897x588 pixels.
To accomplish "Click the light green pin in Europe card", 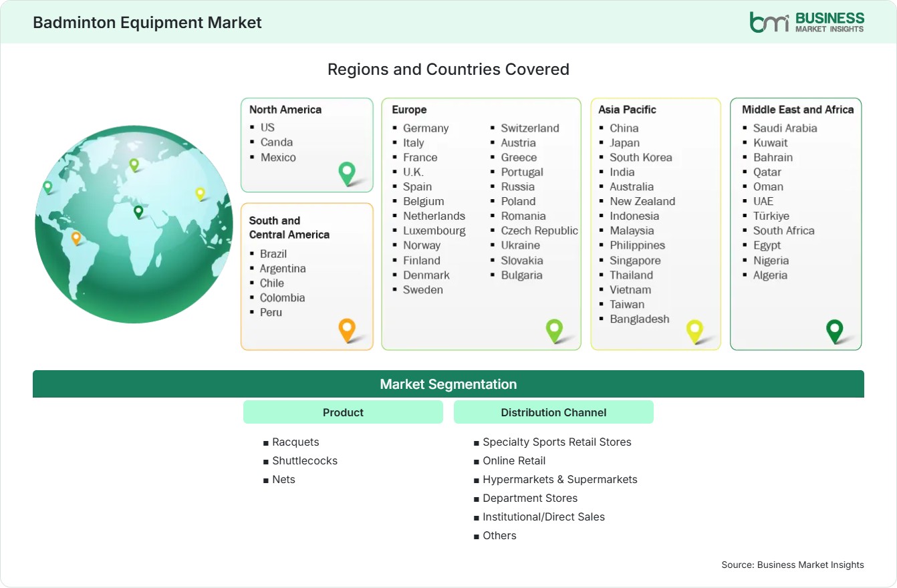I will (554, 330).
